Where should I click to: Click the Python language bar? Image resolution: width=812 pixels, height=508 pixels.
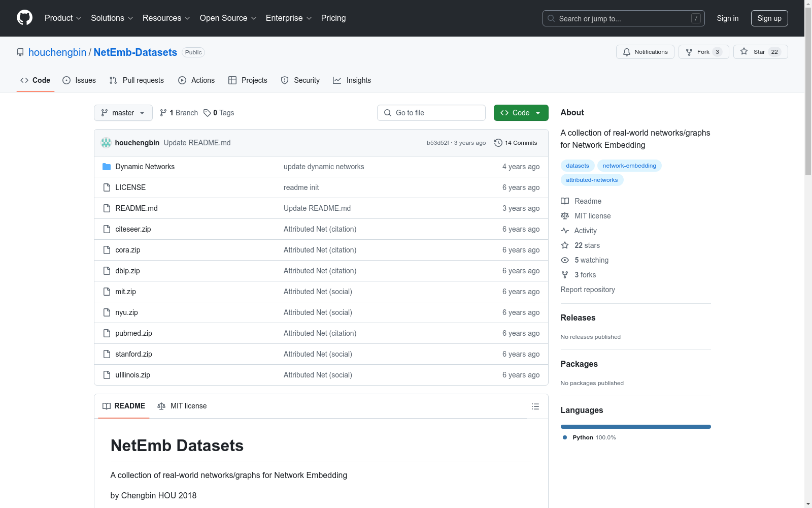coord(635,427)
